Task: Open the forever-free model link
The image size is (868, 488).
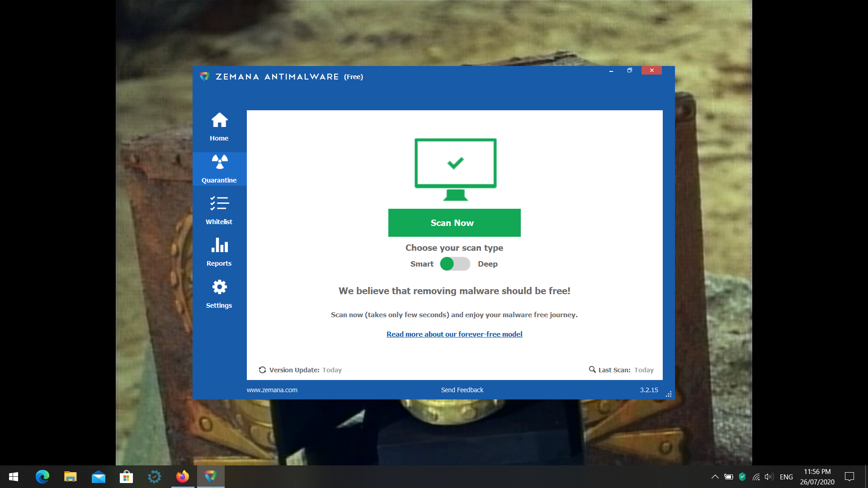Action: pyautogui.click(x=454, y=334)
